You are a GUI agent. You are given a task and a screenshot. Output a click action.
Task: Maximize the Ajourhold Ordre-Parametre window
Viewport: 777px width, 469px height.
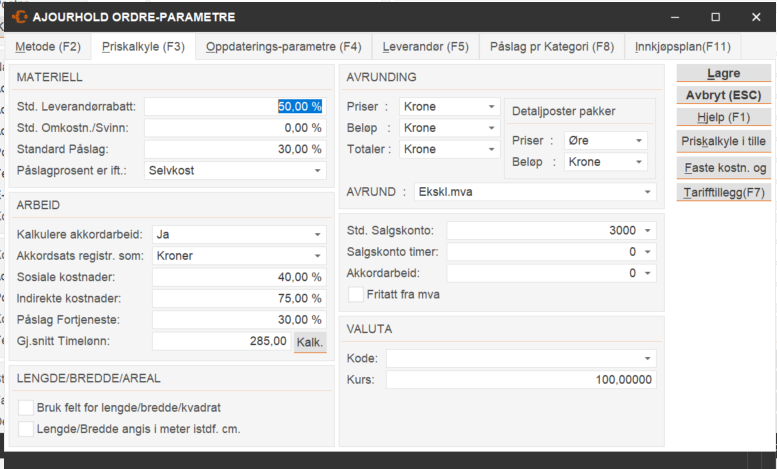(x=715, y=17)
